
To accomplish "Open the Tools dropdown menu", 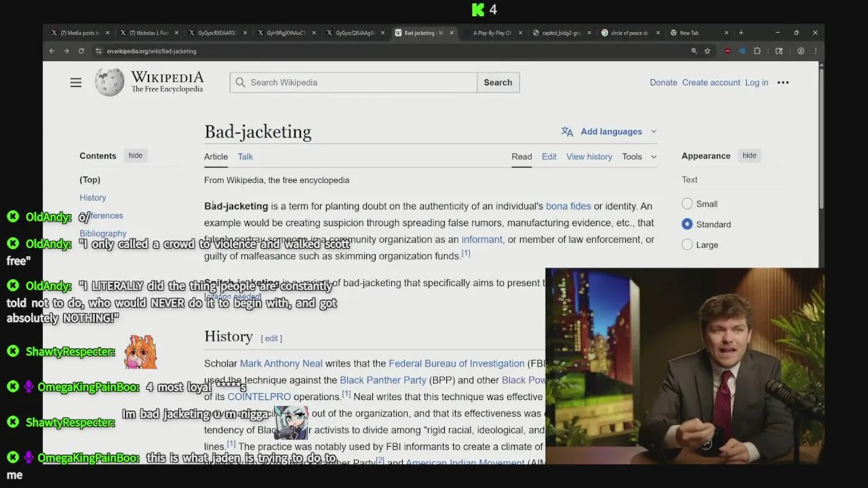I will (639, 157).
